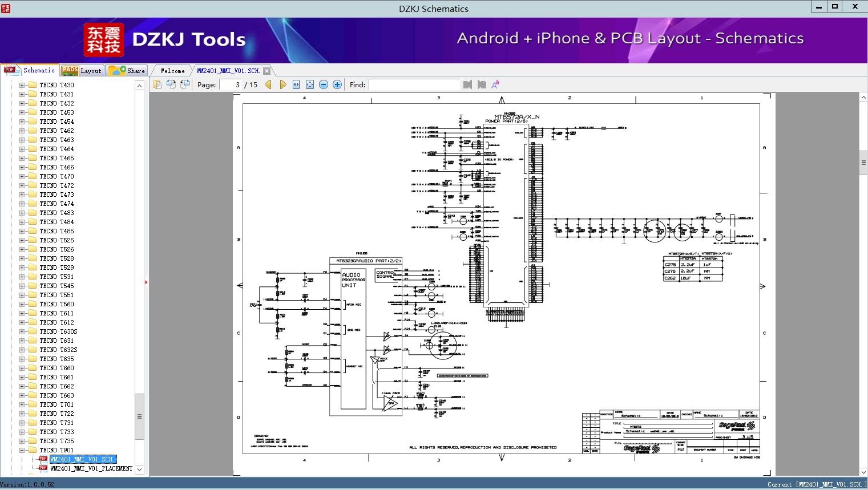
Task: Collapse the TECNO T901 folder
Action: (22, 450)
